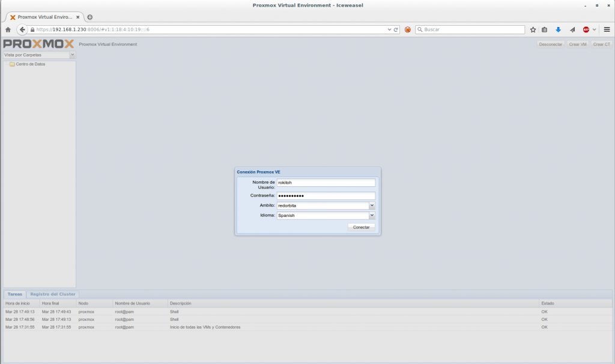Bookmark this page with the star icon
The height and width of the screenshot is (364, 615).
533,29
